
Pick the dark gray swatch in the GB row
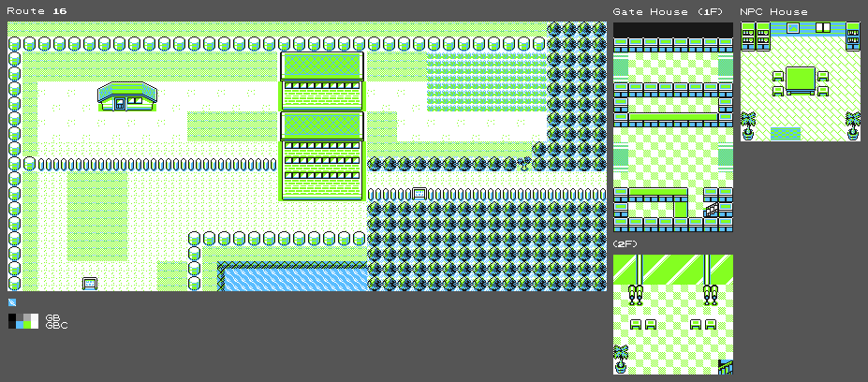[20, 317]
